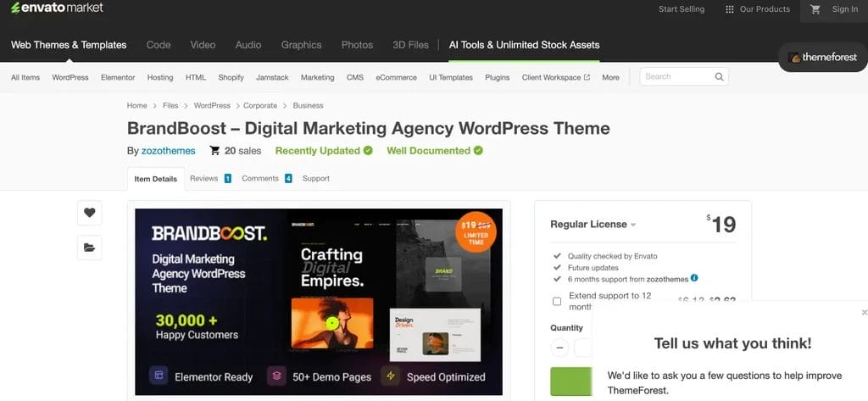Viewport: 868px width, 401px height.
Task: Open AI Tools & Unlimited Stock Assets
Action: [x=524, y=45]
